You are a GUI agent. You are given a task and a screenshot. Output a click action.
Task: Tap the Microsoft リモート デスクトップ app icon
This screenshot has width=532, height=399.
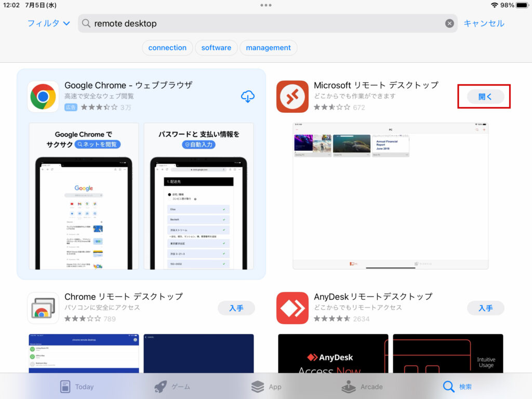(292, 97)
